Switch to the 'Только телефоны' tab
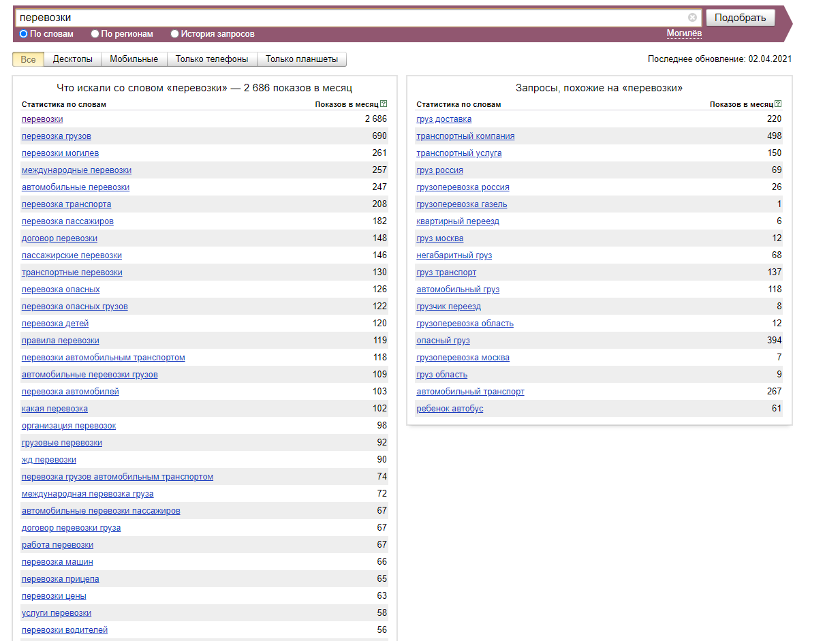 point(212,59)
